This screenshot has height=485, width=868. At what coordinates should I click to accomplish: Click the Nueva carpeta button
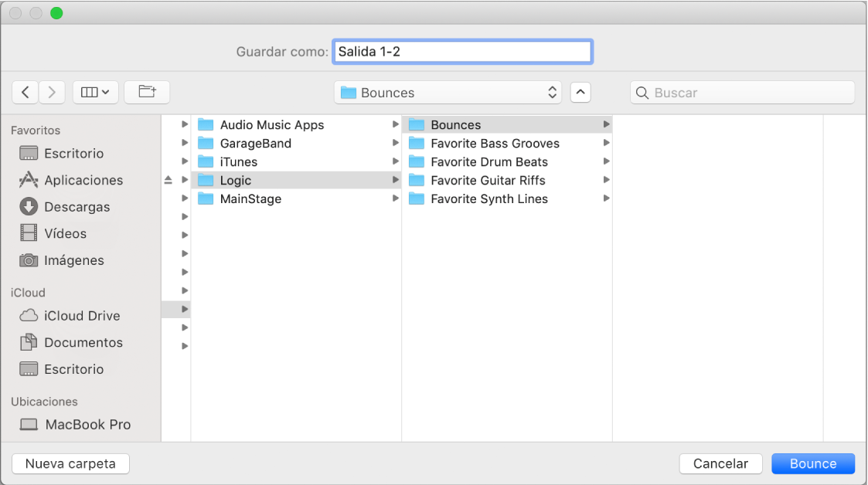[x=70, y=463]
